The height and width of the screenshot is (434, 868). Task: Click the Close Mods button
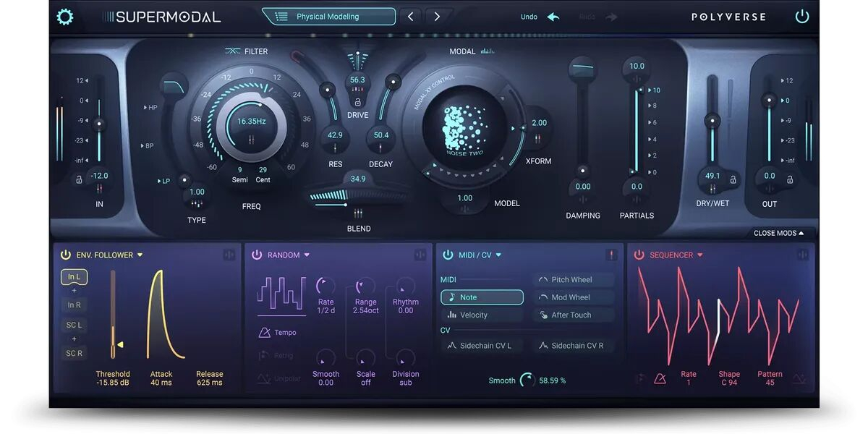(779, 233)
